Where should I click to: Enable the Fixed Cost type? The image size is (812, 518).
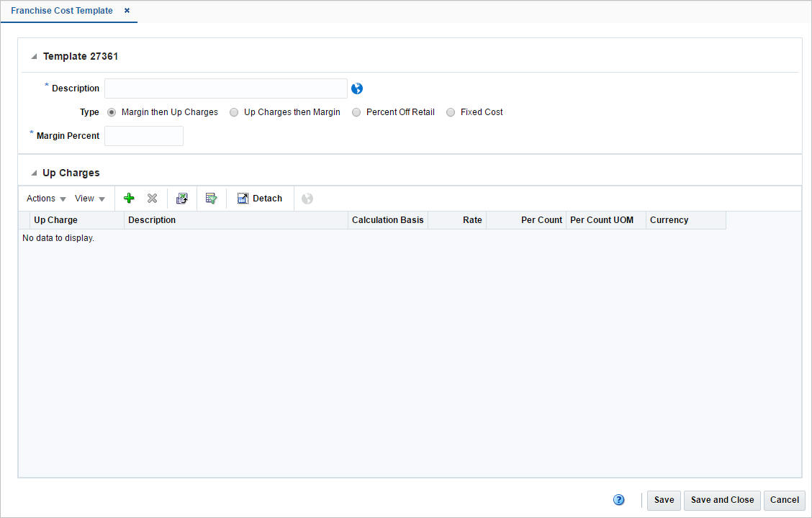point(450,112)
